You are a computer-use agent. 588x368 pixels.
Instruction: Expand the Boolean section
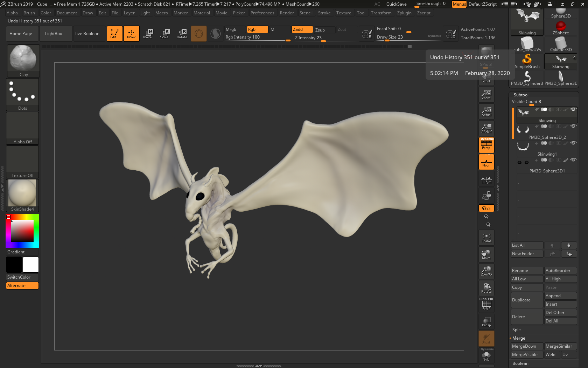pyautogui.click(x=520, y=363)
